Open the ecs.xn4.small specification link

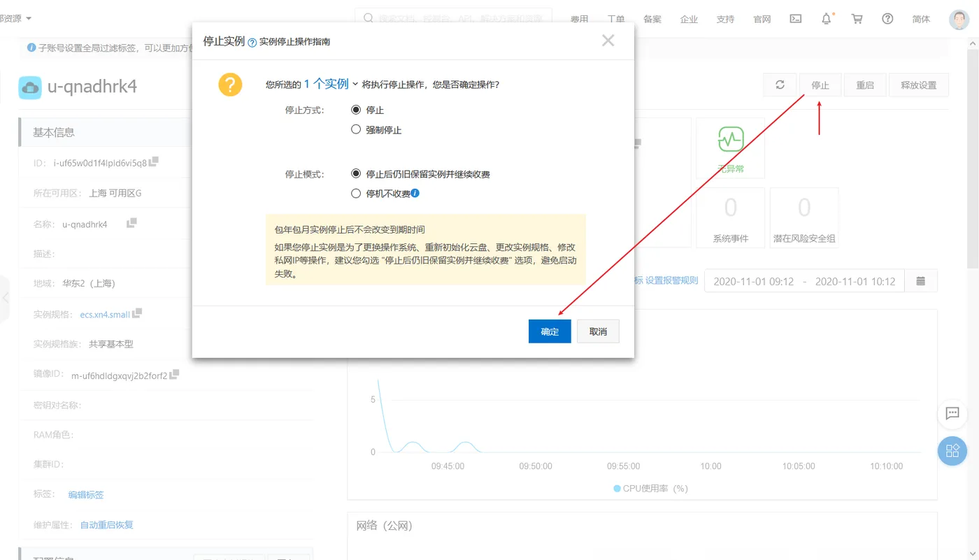pos(105,315)
